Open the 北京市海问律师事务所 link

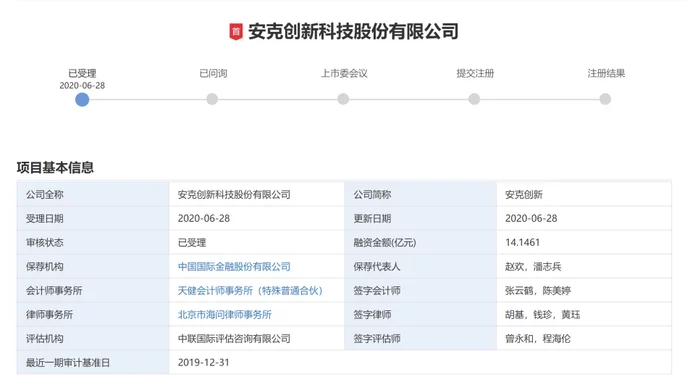224,315
